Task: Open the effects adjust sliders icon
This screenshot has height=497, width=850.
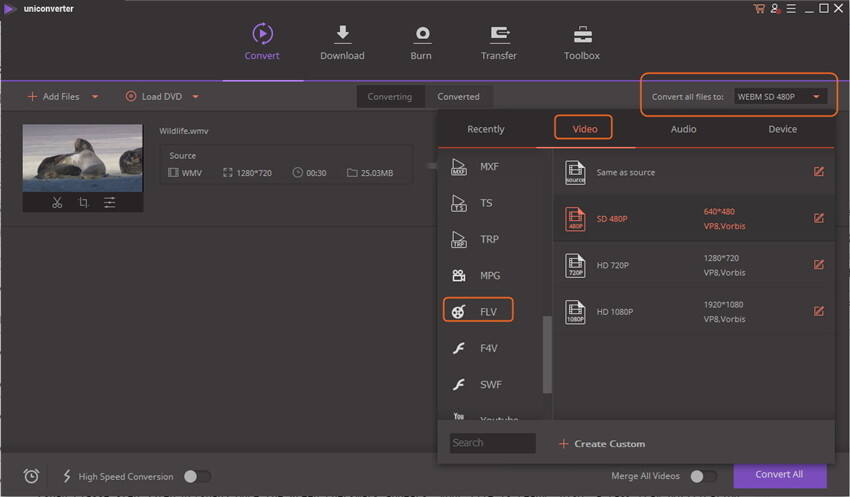Action: (110, 202)
